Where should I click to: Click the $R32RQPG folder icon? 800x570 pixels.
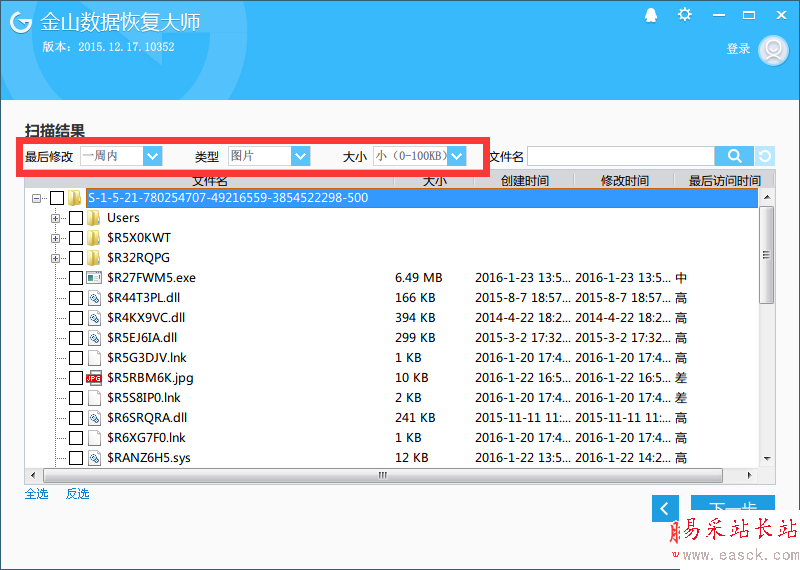tap(93, 258)
